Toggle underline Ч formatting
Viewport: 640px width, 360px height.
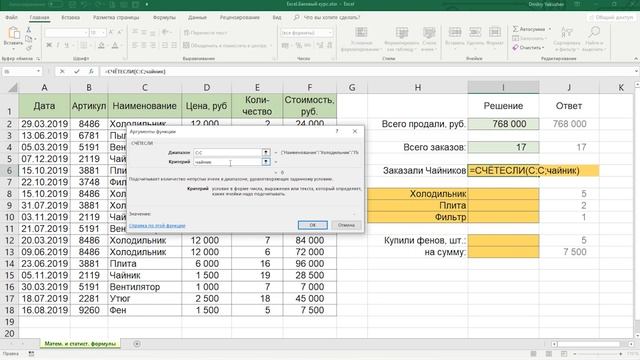click(67, 45)
